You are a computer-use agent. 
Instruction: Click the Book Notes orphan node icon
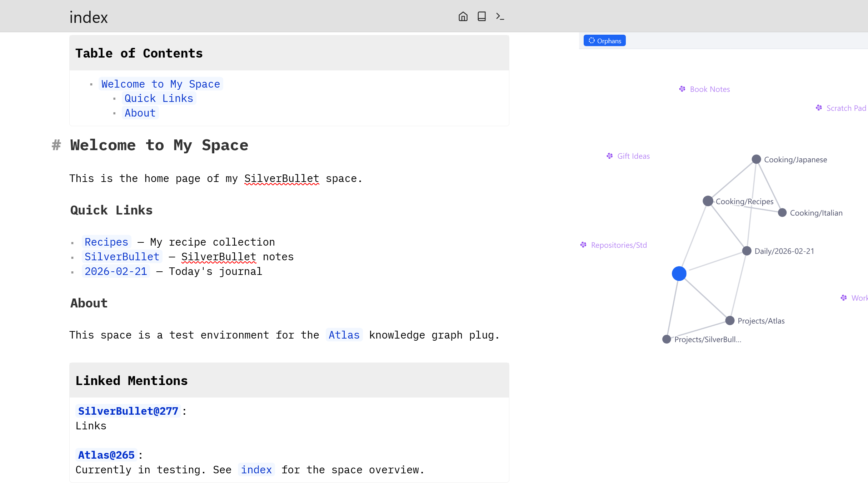coord(682,89)
